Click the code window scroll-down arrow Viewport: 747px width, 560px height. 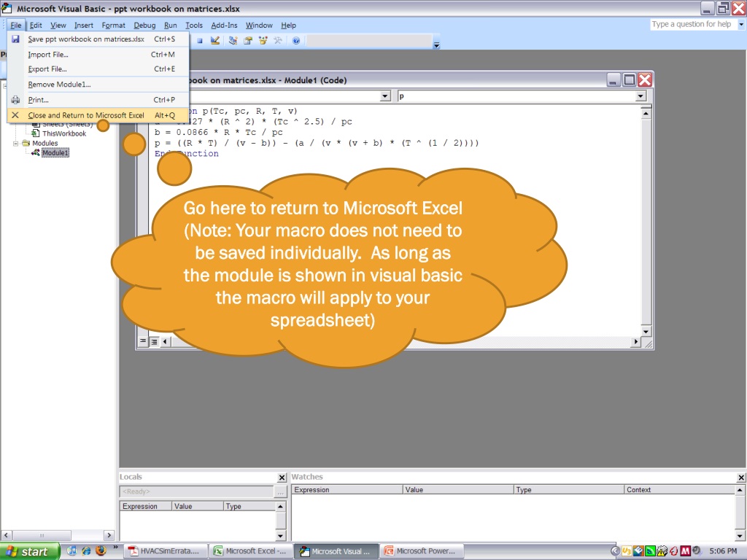(646, 332)
